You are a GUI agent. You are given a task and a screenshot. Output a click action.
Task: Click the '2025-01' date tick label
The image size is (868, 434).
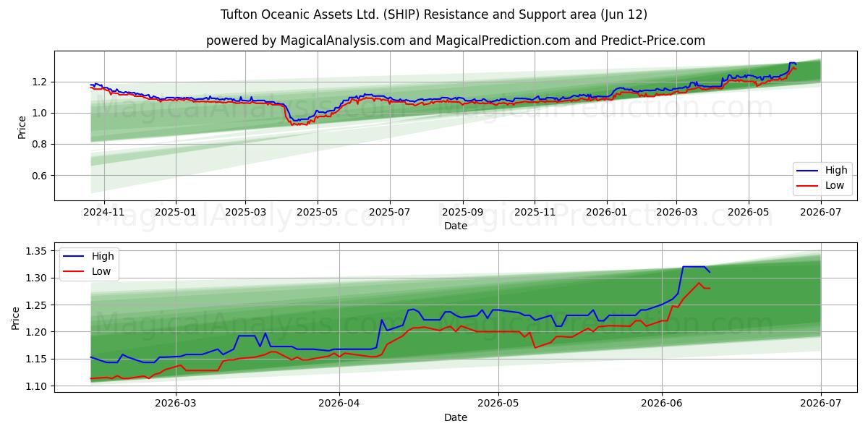[176, 213]
